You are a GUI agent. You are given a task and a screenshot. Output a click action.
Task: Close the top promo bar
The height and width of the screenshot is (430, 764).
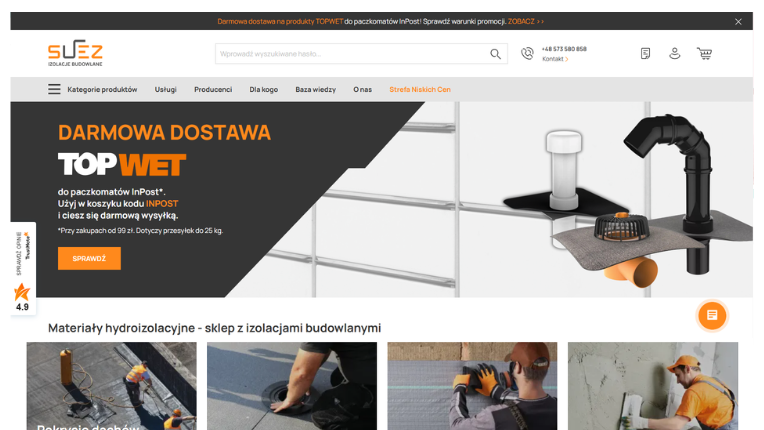pyautogui.click(x=738, y=21)
